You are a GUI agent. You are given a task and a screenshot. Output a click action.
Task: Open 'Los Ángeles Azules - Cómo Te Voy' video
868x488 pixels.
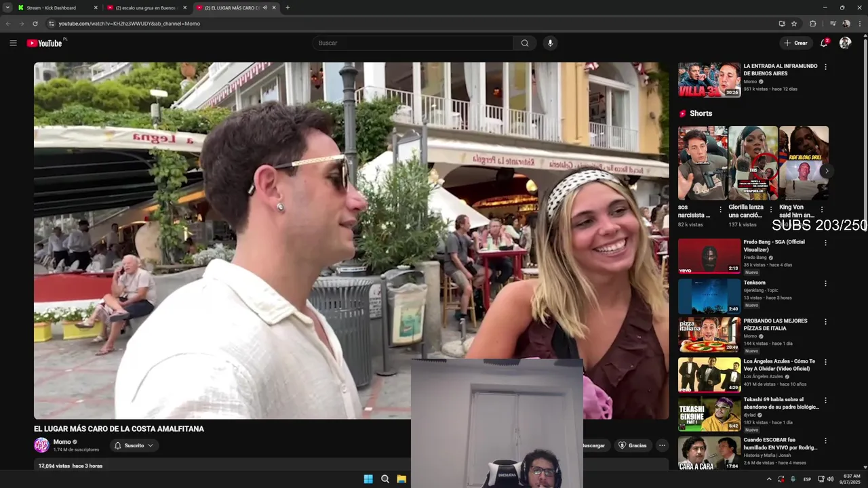779,365
